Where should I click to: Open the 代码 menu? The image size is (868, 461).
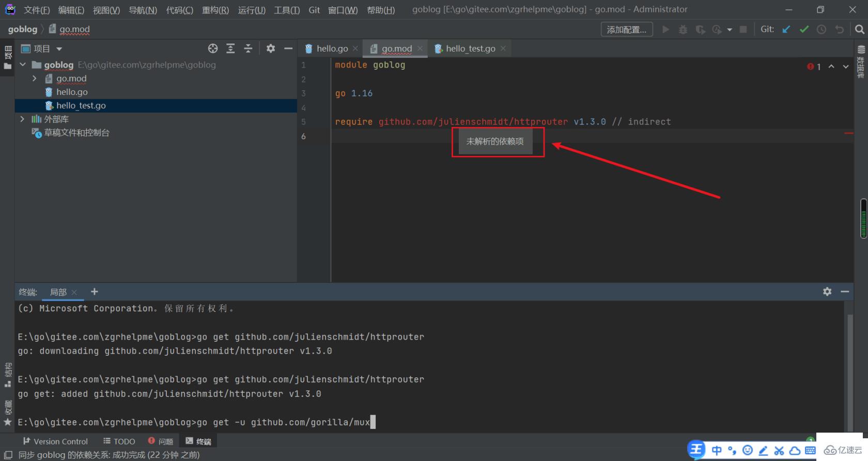[x=179, y=10]
